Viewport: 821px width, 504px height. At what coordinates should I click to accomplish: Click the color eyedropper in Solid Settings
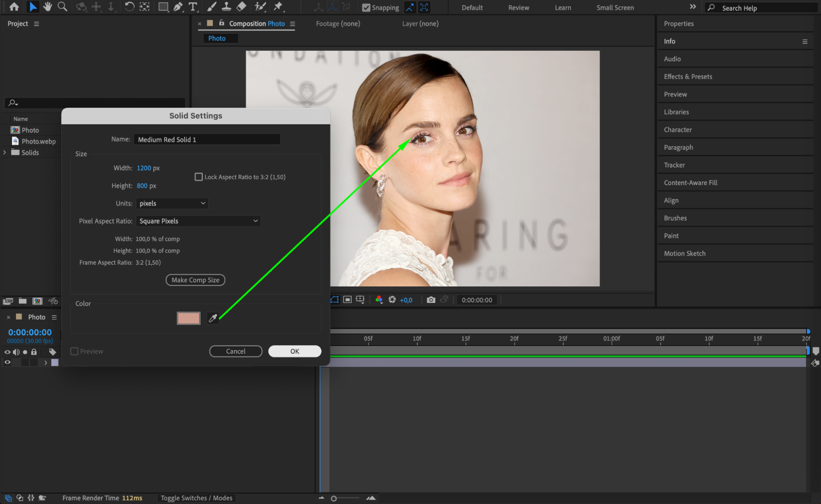(213, 318)
